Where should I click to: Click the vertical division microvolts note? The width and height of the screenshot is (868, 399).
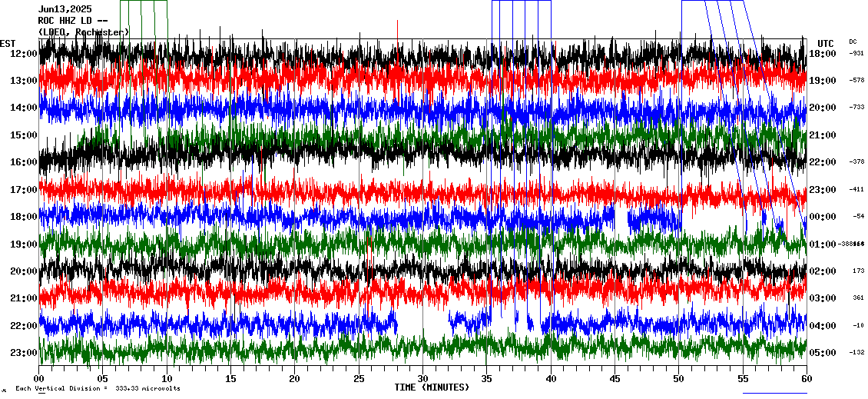[98, 389]
